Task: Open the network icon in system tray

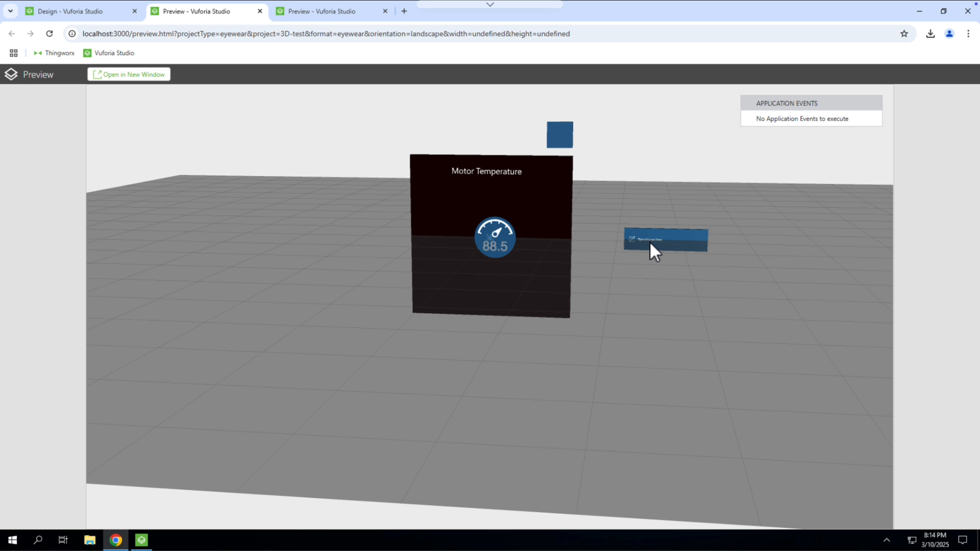Action: click(x=912, y=540)
